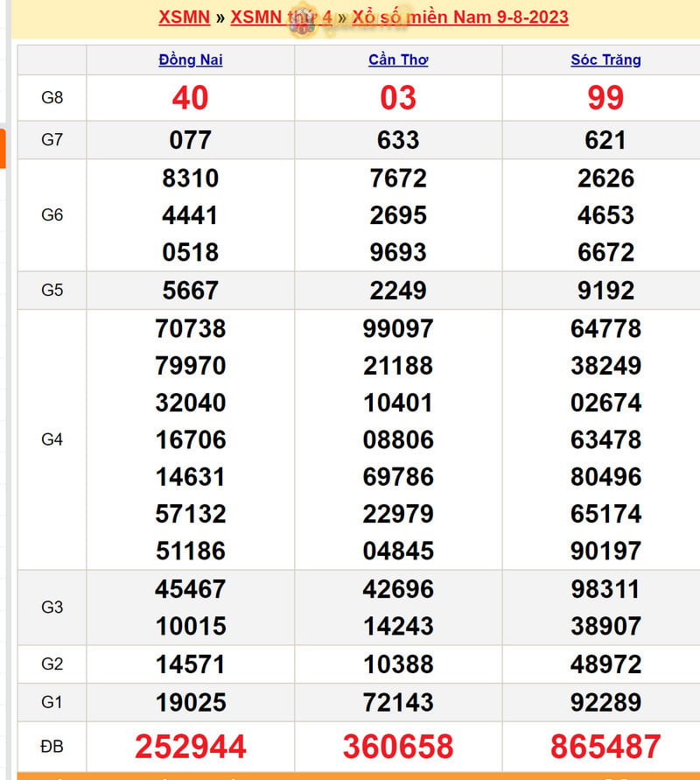Click Cần Thơ G7 number 633
700x780 pixels.
pos(398,140)
